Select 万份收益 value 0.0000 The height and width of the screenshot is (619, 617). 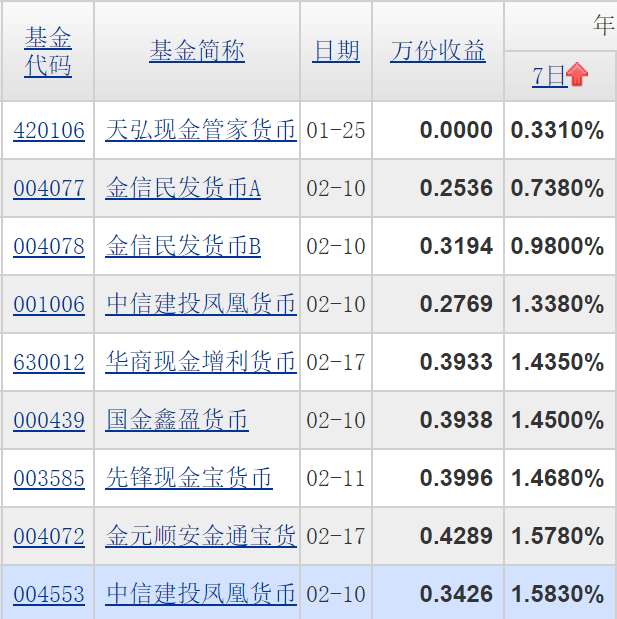[456, 130]
